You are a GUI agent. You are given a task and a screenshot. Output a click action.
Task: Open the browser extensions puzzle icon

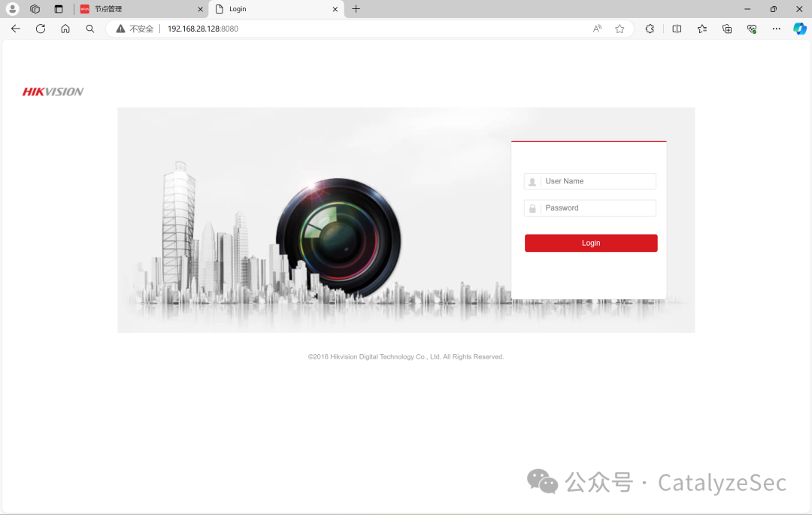point(650,29)
